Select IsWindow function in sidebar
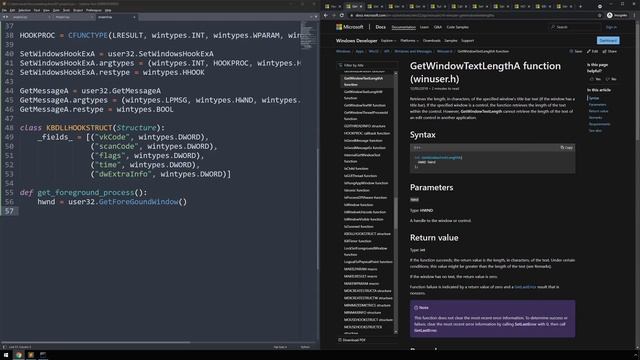 358,205
